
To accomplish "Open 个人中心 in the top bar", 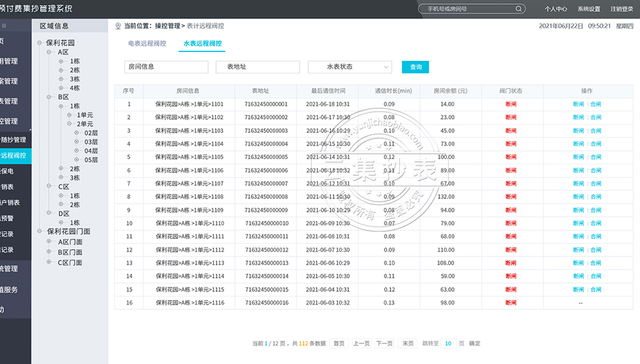I will point(556,9).
